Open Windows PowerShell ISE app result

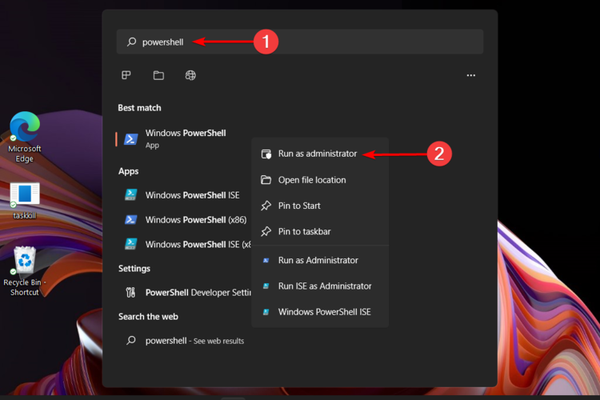point(190,195)
